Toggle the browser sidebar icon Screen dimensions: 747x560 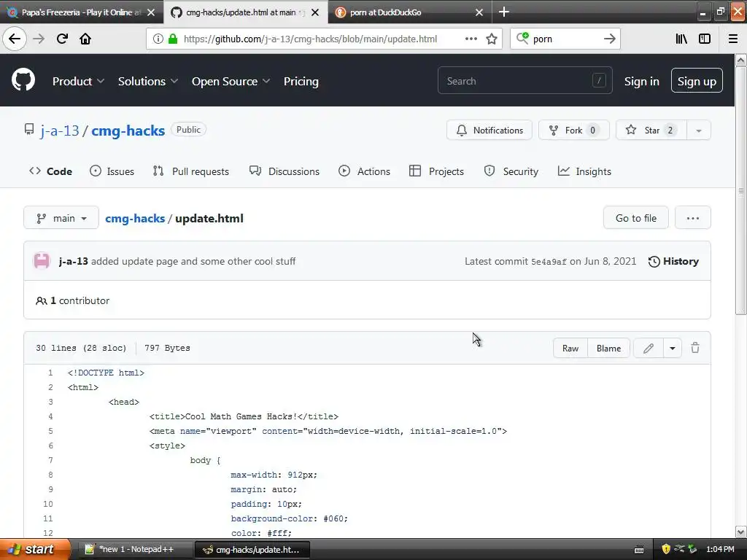tap(705, 39)
